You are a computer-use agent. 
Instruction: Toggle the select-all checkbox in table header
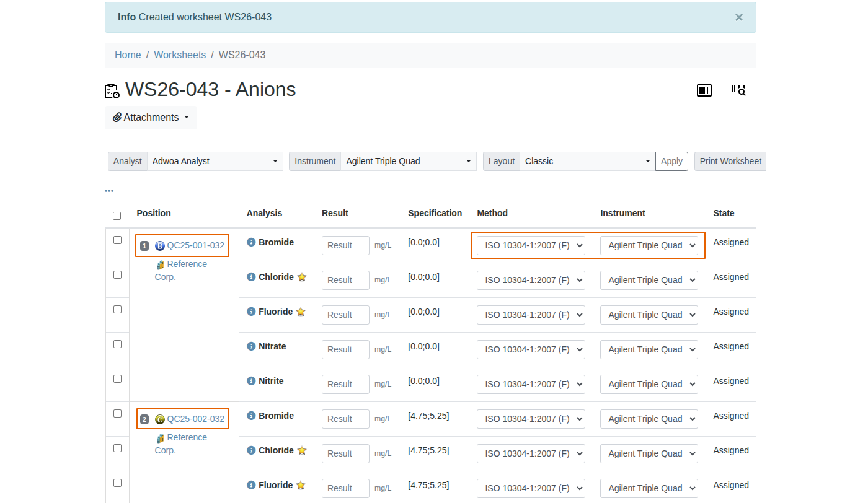click(x=117, y=216)
